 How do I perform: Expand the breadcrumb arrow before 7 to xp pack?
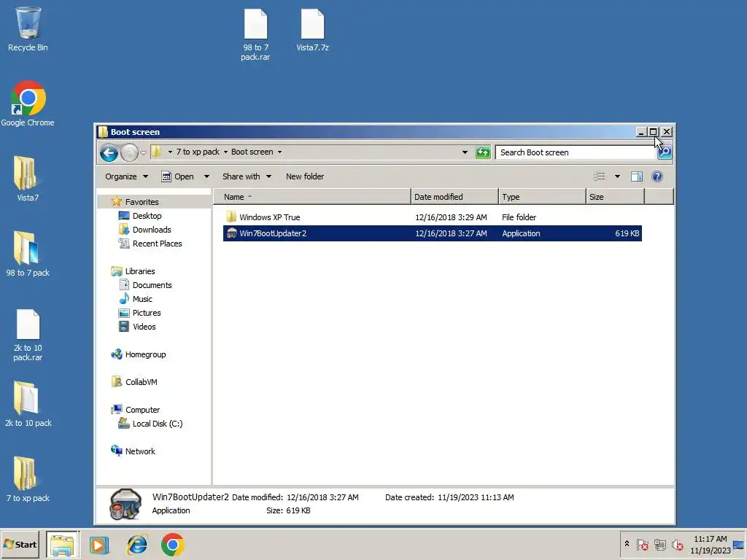tap(169, 152)
